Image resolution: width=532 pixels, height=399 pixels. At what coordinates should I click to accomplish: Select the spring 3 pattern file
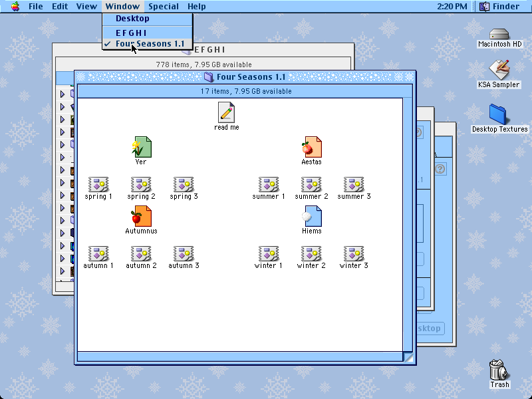tap(184, 188)
